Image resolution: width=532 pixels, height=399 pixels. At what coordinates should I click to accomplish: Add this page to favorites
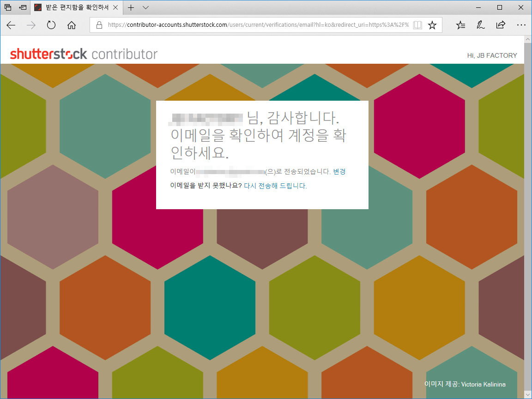pos(432,25)
